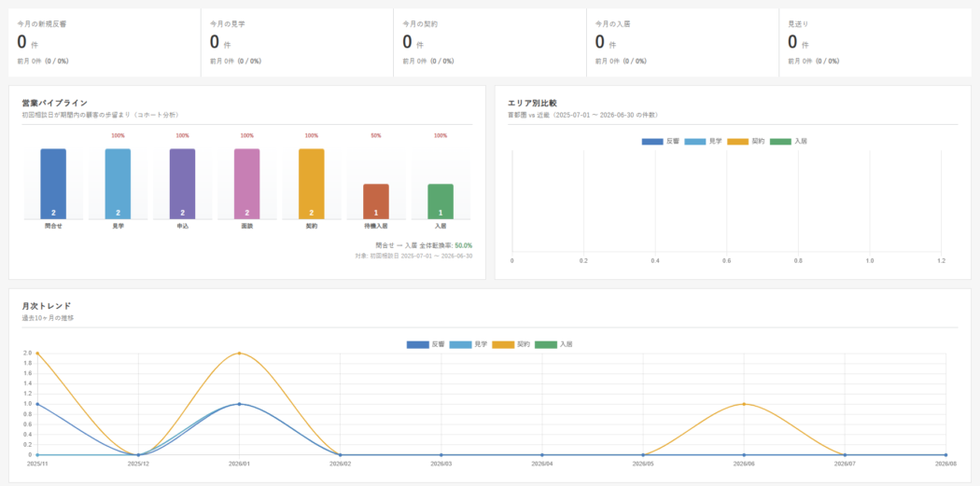The image size is (980, 486).
Task: Hide 入居 series in エリア別比較 legend
Action: pyautogui.click(x=788, y=142)
